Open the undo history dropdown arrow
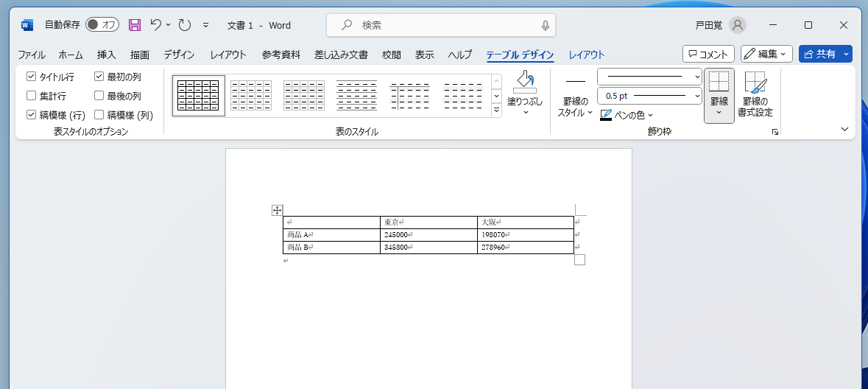The height and width of the screenshot is (389, 868). [168, 25]
